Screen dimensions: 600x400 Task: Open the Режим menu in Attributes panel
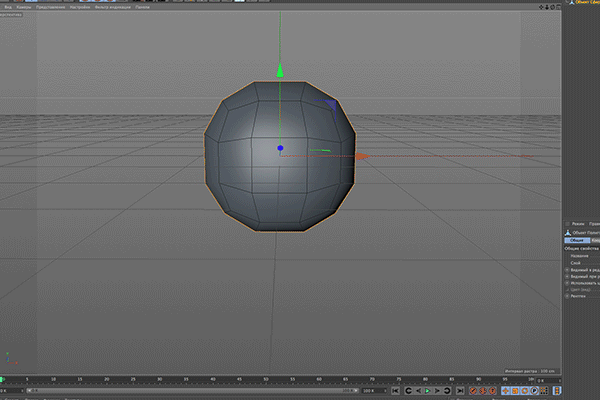[578, 223]
